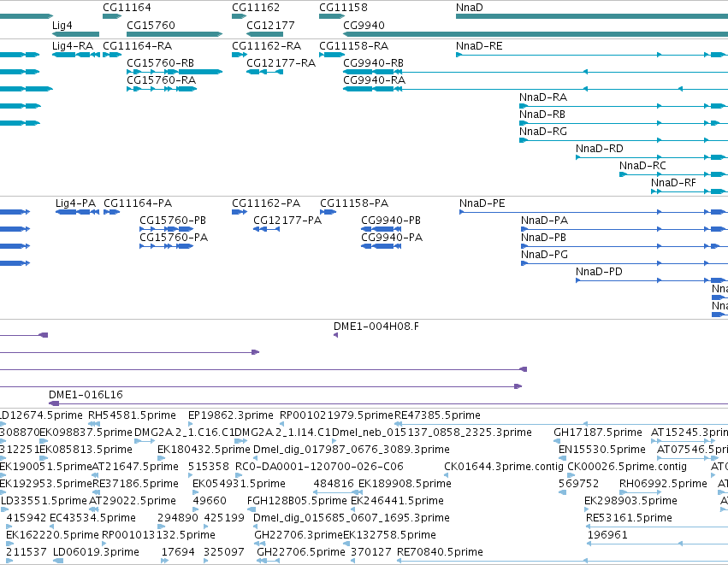This screenshot has height=565, width=728.
Task: Click protein CG11158-PA label
Action: (x=354, y=203)
